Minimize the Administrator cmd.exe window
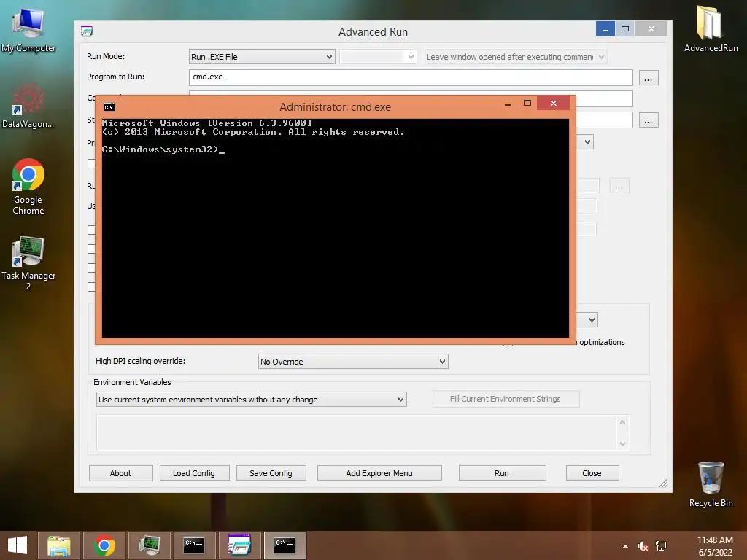Screen dimensions: 747x560 [x=508, y=104]
